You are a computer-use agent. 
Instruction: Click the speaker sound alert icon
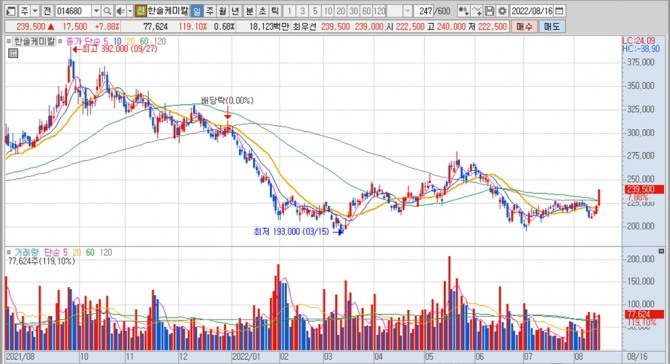[121, 11]
